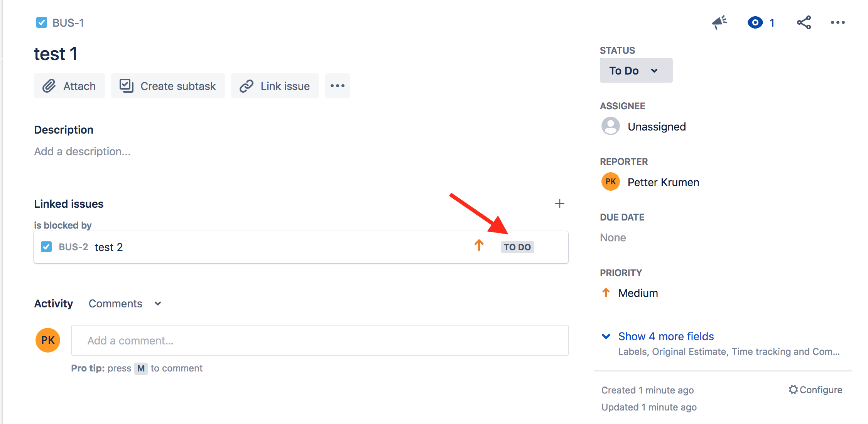
Task: Click the TO DO status badge of BUS-2
Action: (x=517, y=247)
